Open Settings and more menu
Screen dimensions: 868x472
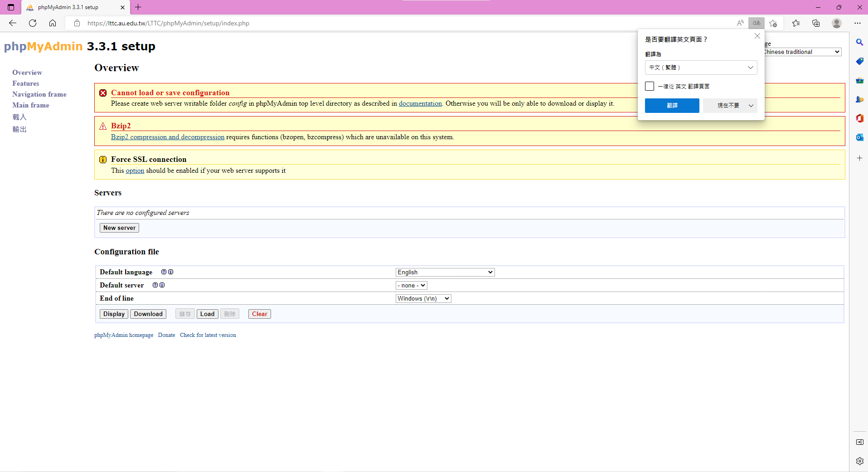(858, 23)
